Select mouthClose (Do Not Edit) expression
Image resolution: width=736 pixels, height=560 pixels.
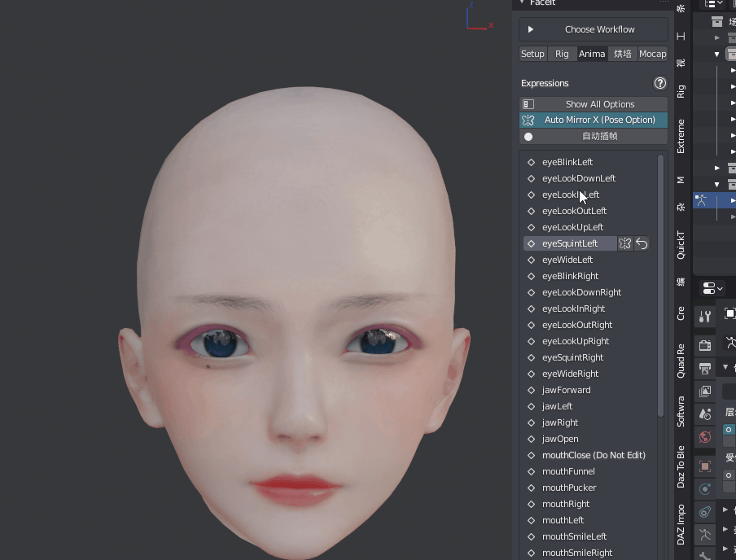594,455
